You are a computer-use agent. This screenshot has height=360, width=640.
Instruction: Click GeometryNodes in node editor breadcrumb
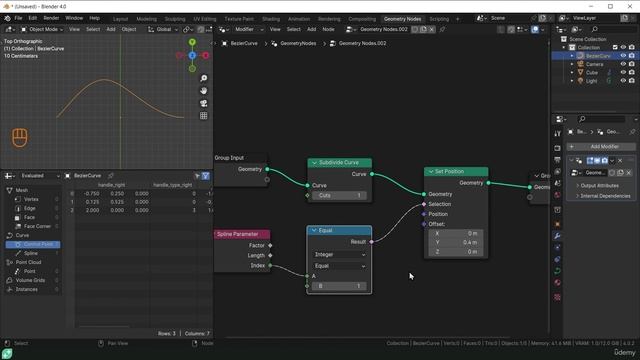[298, 43]
